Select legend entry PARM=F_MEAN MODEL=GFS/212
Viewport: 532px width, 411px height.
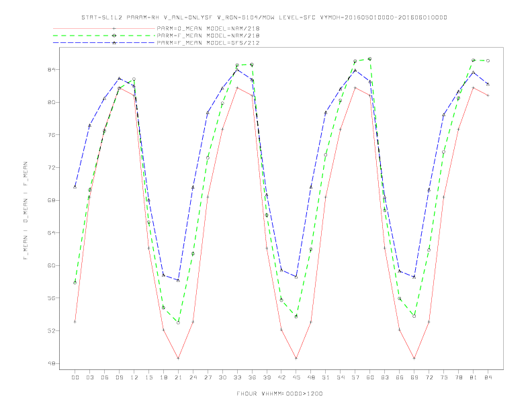208,43
